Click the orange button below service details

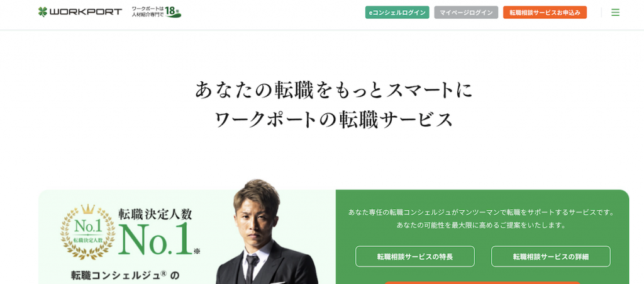tap(482, 282)
